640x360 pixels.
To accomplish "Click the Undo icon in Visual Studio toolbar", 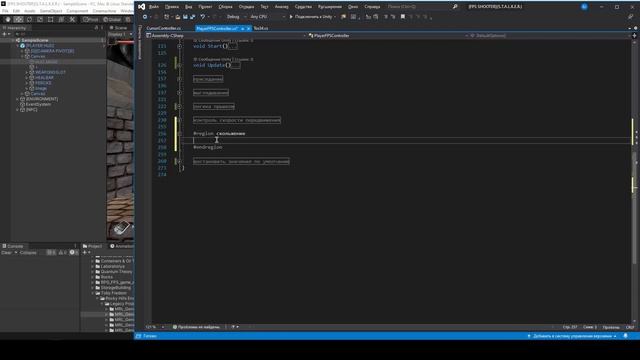I will [202, 17].
